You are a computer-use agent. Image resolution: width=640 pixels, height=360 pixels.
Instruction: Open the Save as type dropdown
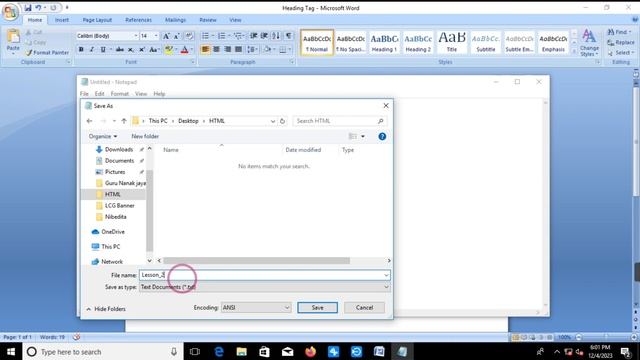264,287
